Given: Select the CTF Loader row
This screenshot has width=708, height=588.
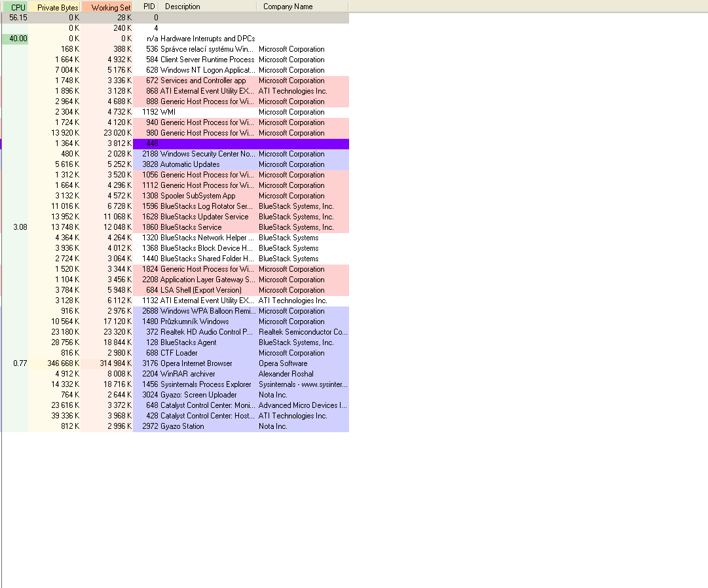Looking at the screenshot, I should pyautogui.click(x=175, y=353).
